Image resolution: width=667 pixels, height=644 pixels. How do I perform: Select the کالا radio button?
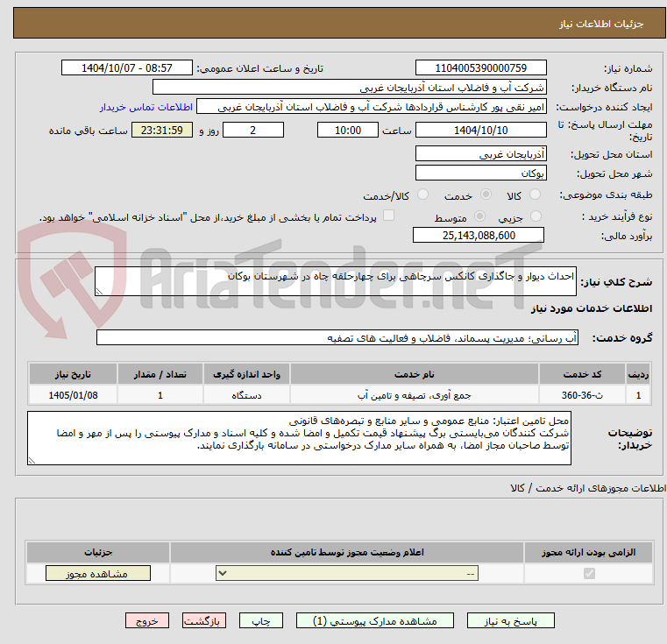[x=535, y=195]
